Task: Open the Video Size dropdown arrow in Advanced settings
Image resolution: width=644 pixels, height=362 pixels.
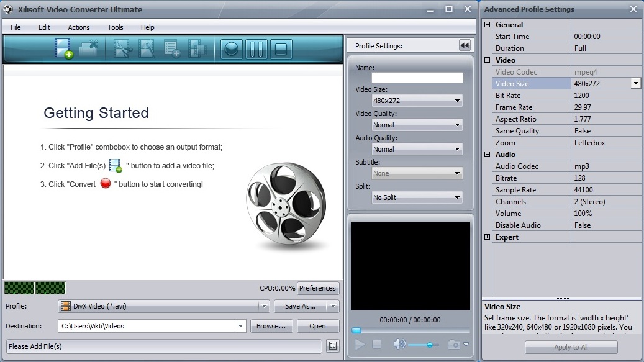Action: coord(636,83)
